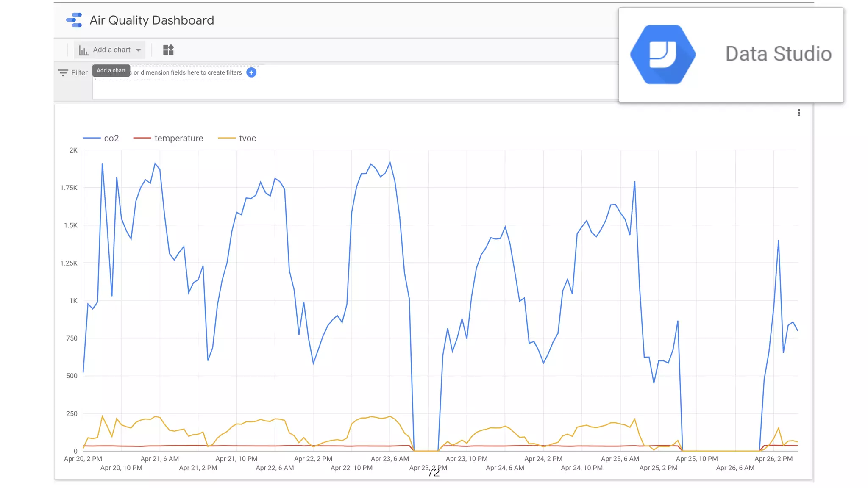Click the blue plus icon to add filter
868x488 pixels.
point(251,72)
